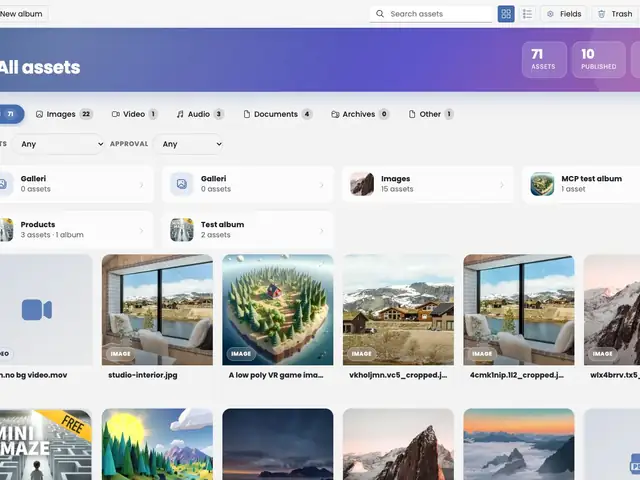
Task: Open the no bg video.mov asset
Action: (46, 310)
